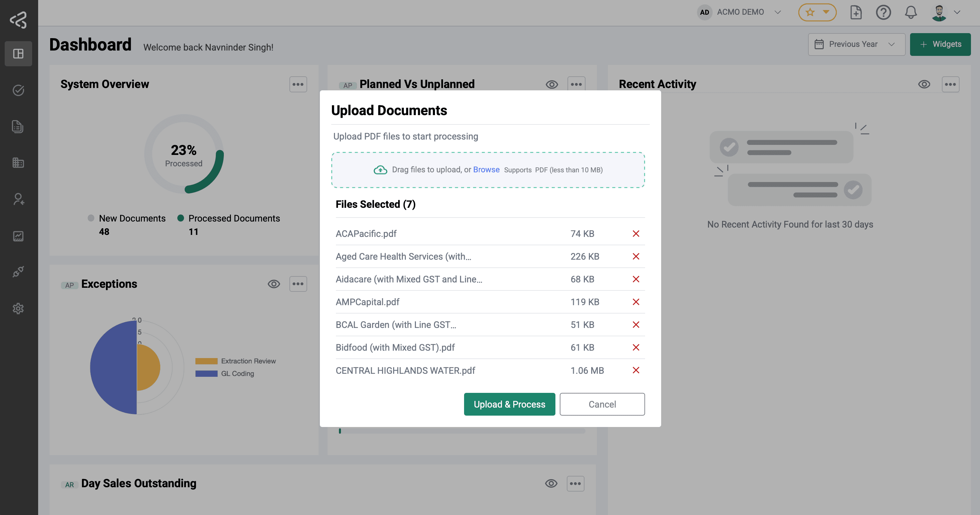This screenshot has width=980, height=515.
Task: Toggle visibility on the Exceptions widget
Action: click(274, 284)
